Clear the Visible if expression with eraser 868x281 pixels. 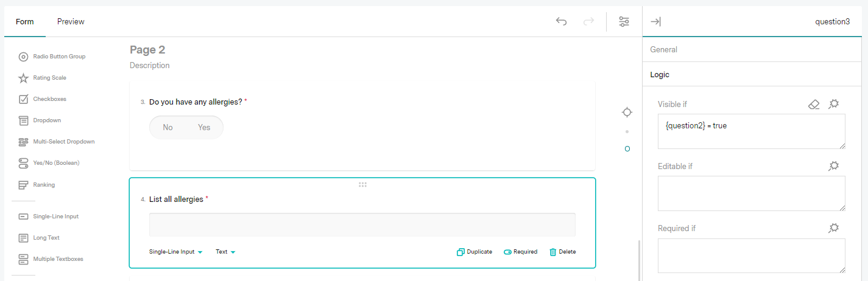pyautogui.click(x=814, y=105)
